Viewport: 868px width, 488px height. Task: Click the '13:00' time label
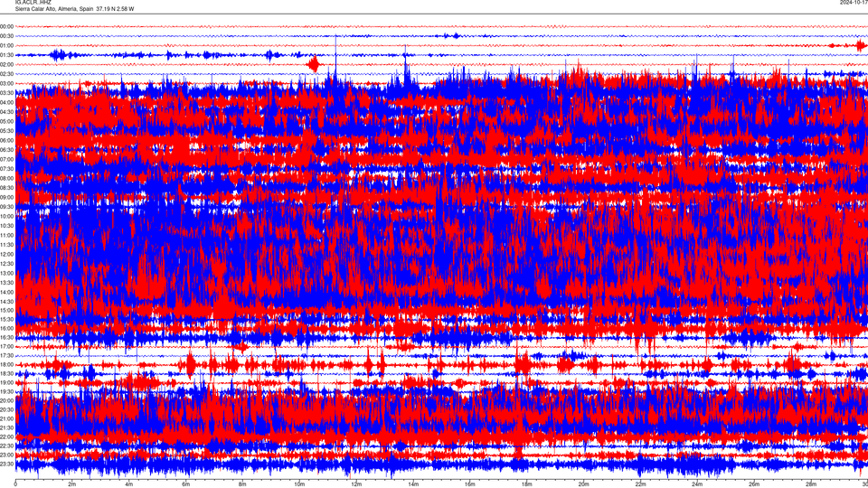tap(7, 273)
